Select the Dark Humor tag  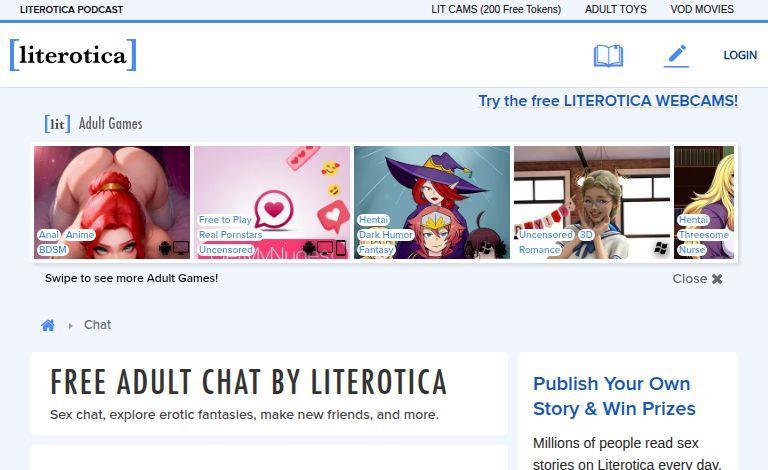point(386,235)
